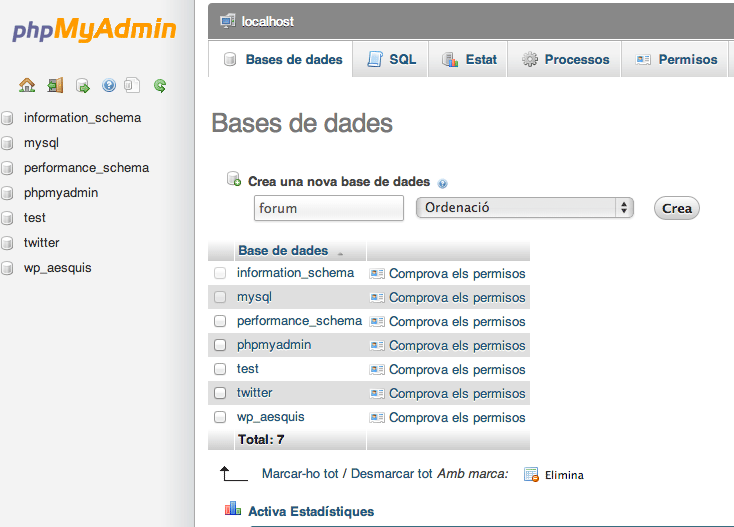
Task: Switch to the SQL tab
Action: coord(391,59)
